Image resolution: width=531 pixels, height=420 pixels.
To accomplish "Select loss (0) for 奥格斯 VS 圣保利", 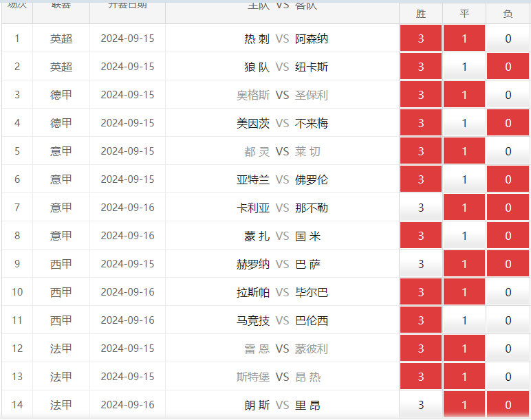I will [508, 95].
